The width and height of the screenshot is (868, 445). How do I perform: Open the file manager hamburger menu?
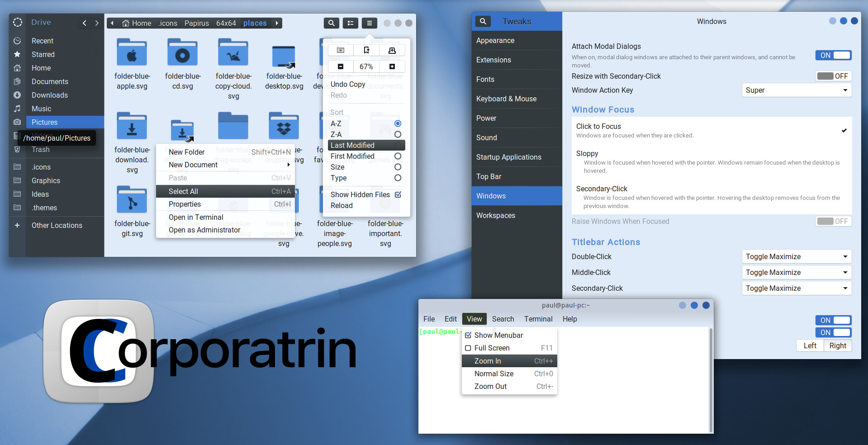[370, 23]
